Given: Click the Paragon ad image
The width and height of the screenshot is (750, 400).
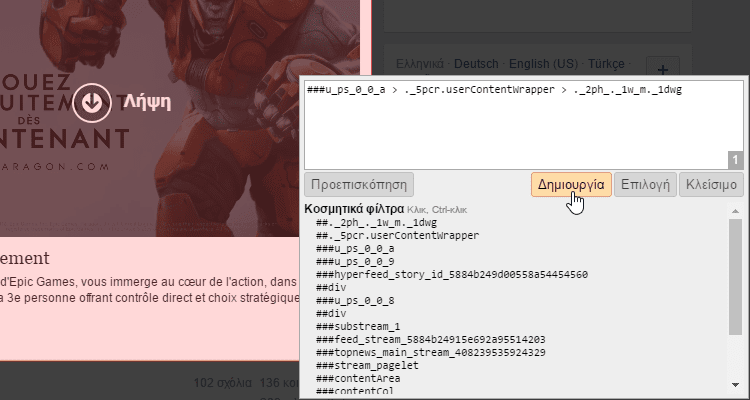Looking at the screenshot, I should pos(179,118).
